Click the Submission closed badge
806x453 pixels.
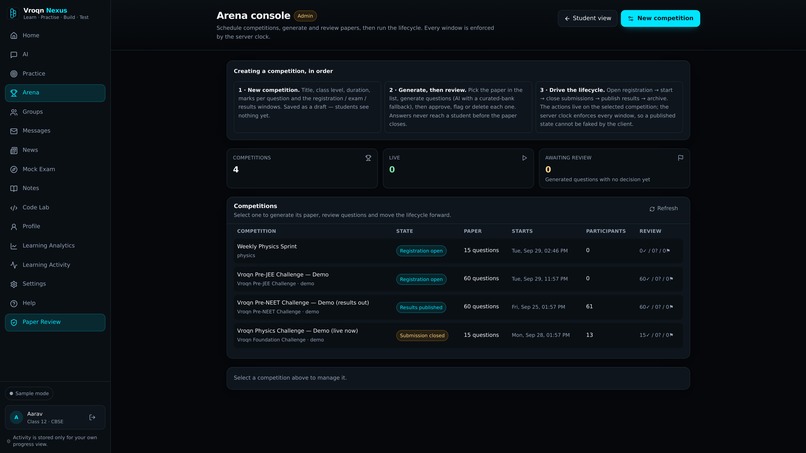[422, 336]
